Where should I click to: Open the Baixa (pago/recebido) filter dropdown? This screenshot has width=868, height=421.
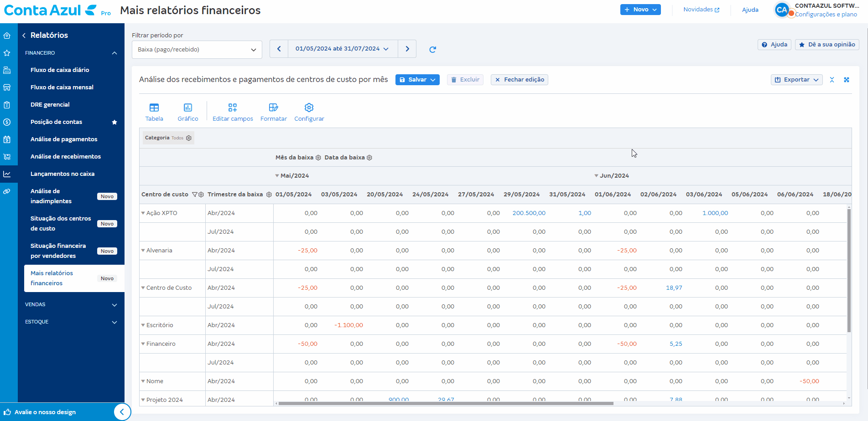coord(197,50)
